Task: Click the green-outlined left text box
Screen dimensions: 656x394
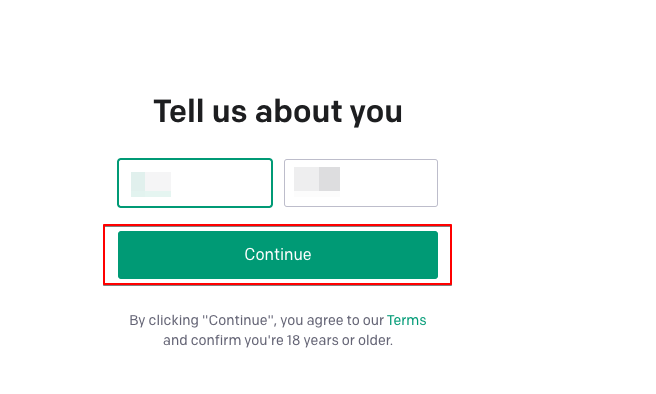Action: coord(195,183)
